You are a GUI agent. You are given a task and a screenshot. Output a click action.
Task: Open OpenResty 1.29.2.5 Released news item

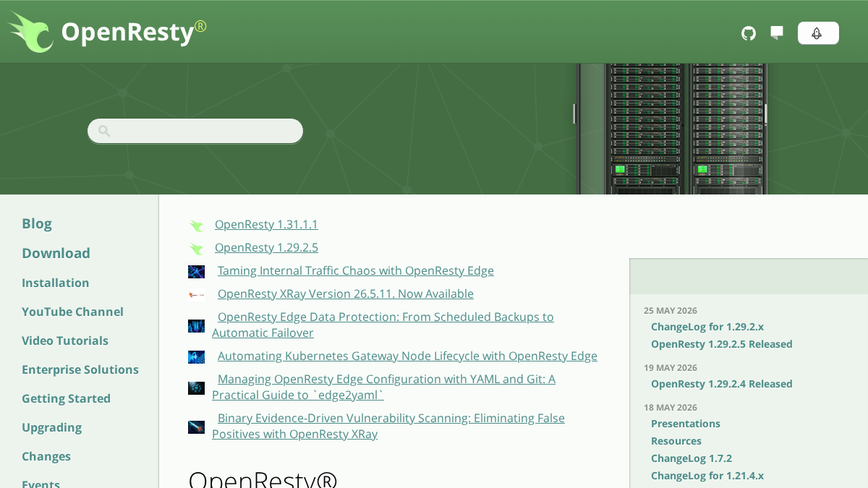pos(722,344)
